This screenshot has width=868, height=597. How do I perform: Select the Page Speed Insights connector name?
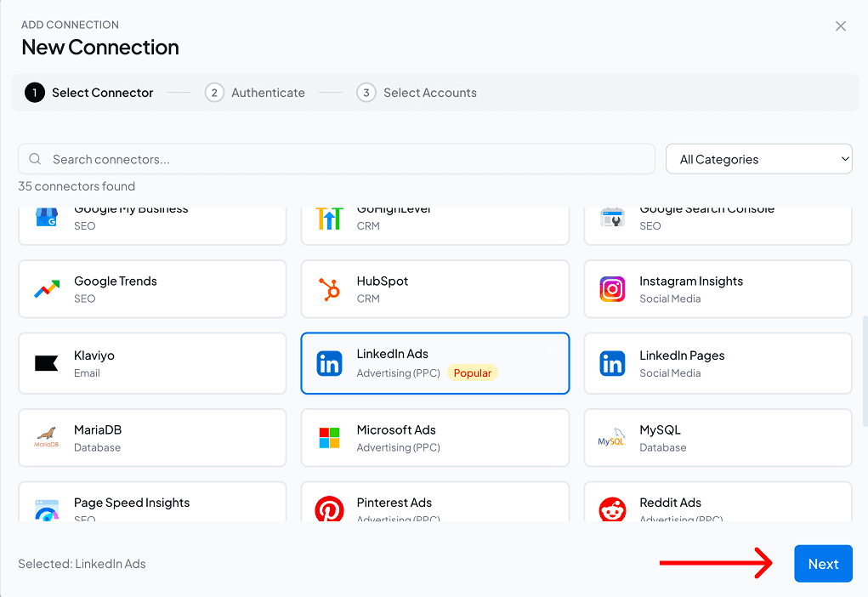pos(132,503)
